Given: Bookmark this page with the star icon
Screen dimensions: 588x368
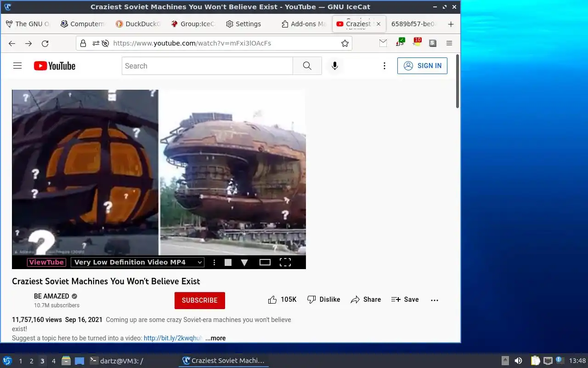Looking at the screenshot, I should 345,43.
